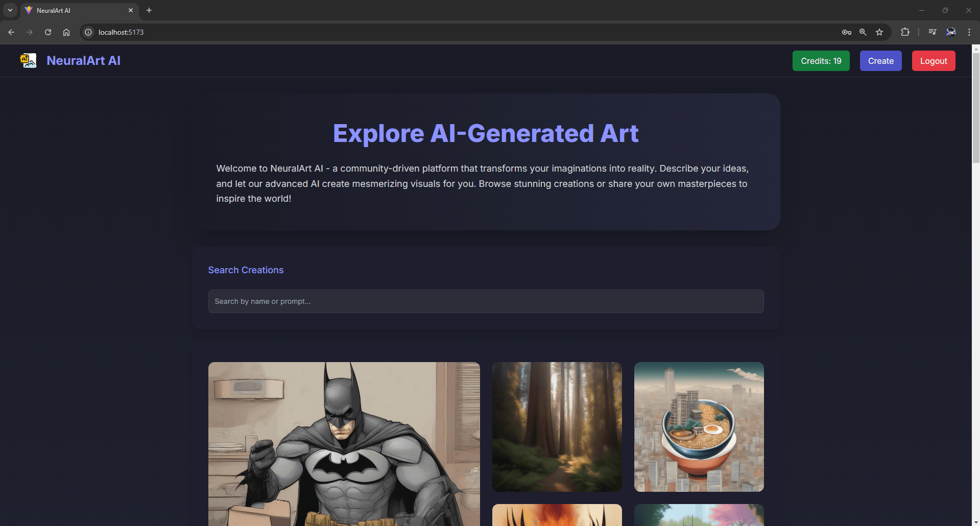Minimize the browser window
Screen dimensions: 980x526
922,10
